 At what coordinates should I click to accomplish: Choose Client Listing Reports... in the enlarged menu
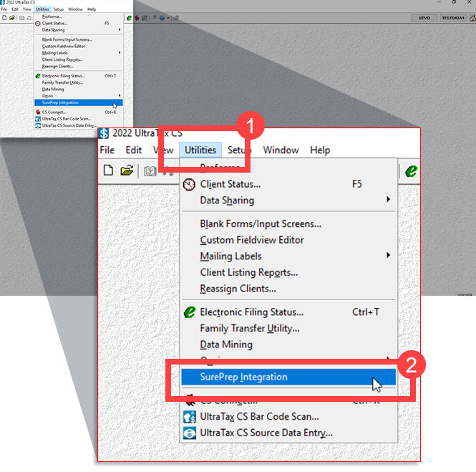pyautogui.click(x=288, y=272)
